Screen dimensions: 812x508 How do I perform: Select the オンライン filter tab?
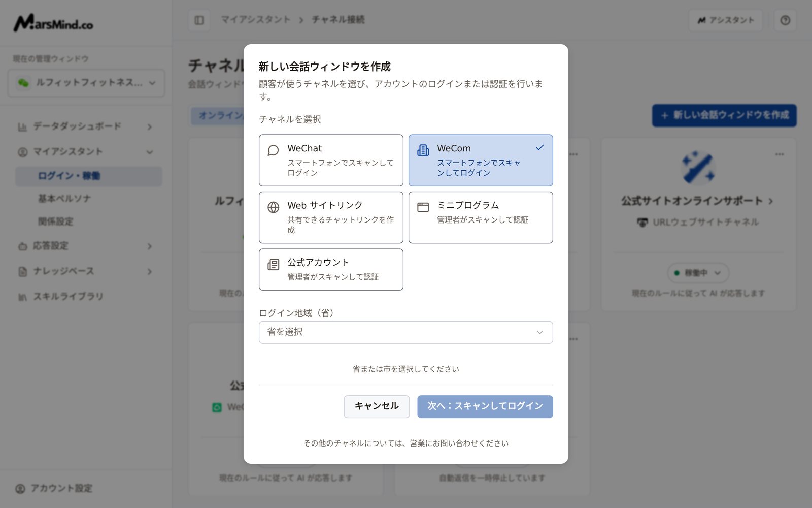(218, 115)
